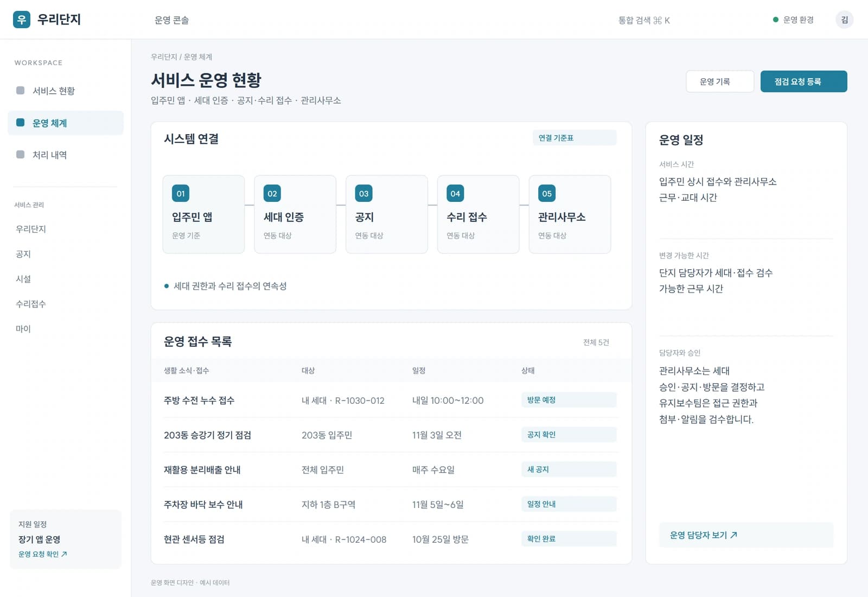Viewport: 868px width, 597px height.
Task: Select the 주차장 바닥 보수 안내 row
Action: point(391,505)
